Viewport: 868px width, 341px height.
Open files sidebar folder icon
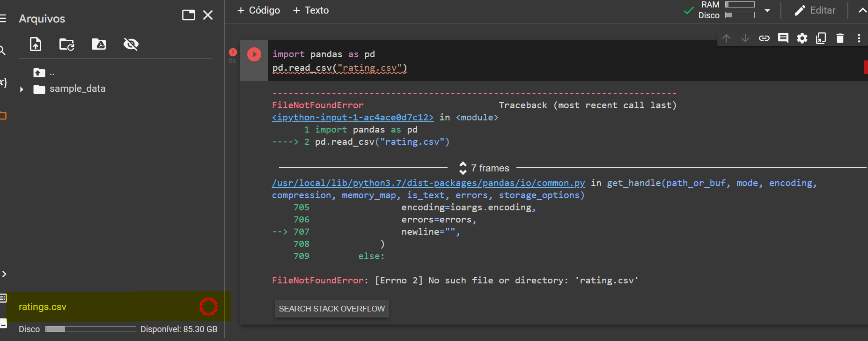click(3, 115)
